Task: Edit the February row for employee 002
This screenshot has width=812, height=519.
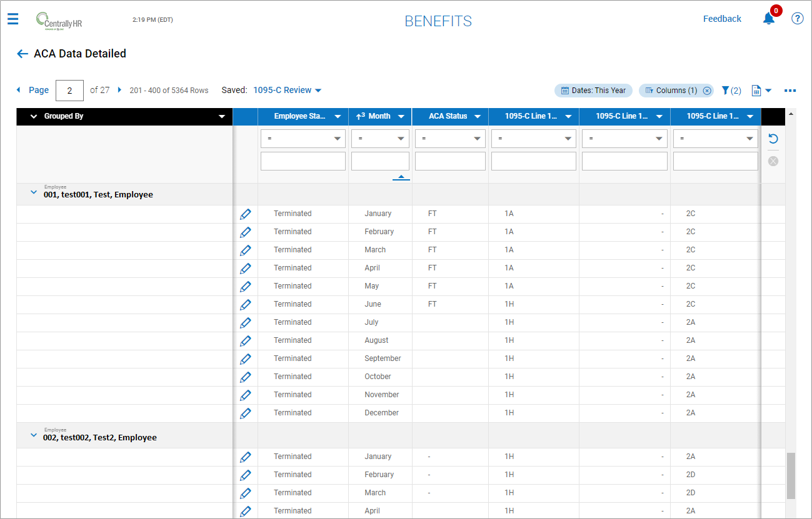Action: click(246, 475)
